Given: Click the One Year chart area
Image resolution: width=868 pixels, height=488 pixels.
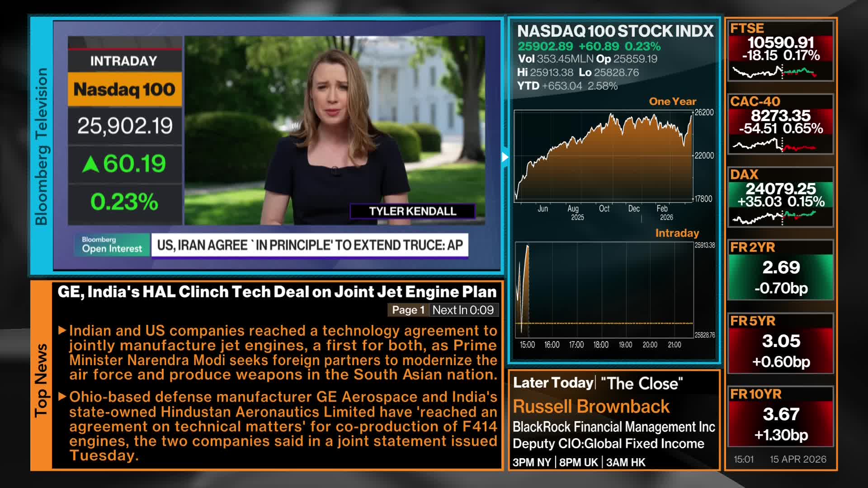Looking at the screenshot, I should pyautogui.click(x=604, y=156).
